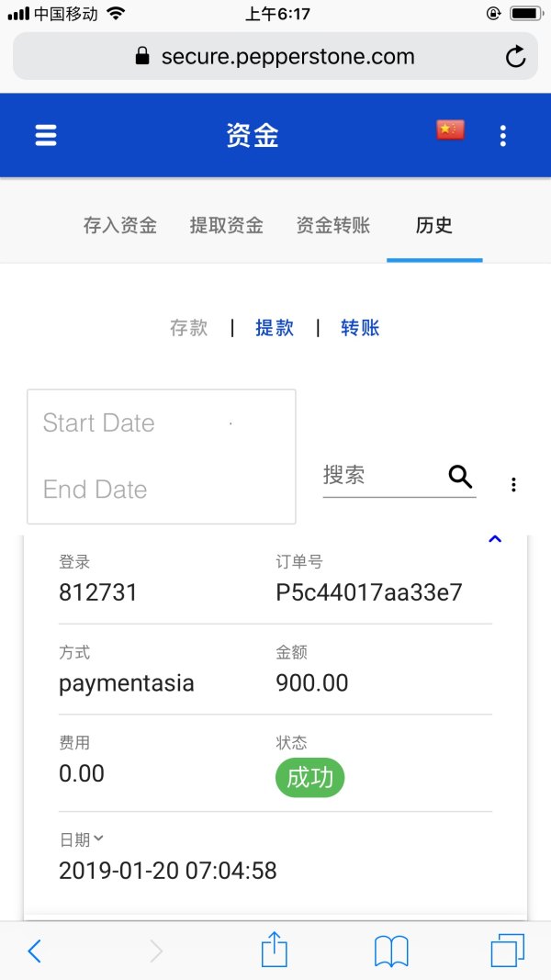Tap the China flag language icon
The image size is (551, 980).
point(450,130)
